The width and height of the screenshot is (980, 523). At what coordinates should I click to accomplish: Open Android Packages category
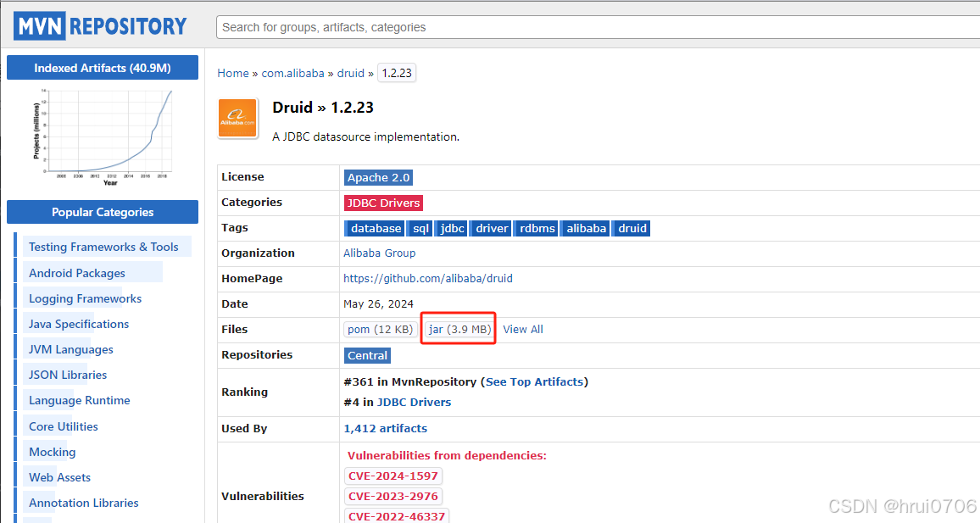click(77, 273)
